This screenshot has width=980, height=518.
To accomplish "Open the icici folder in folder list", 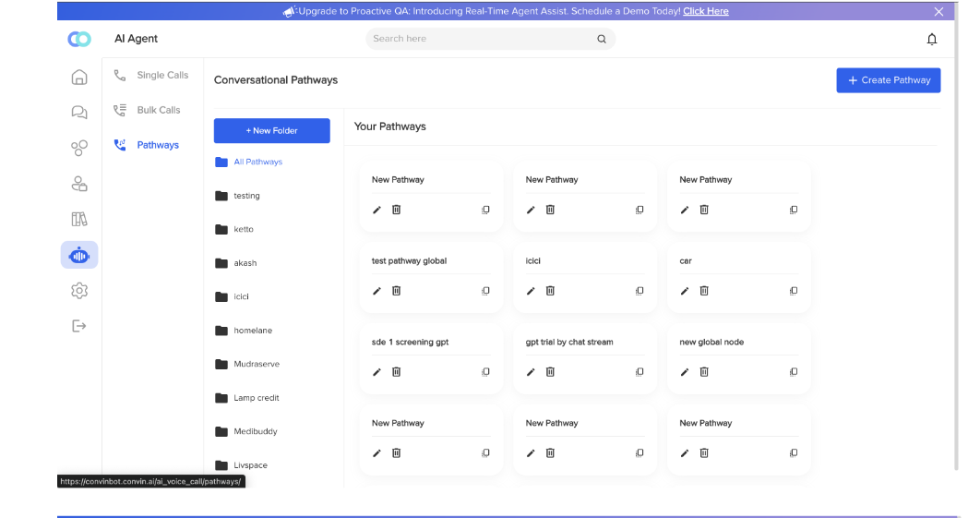I will tap(233, 296).
